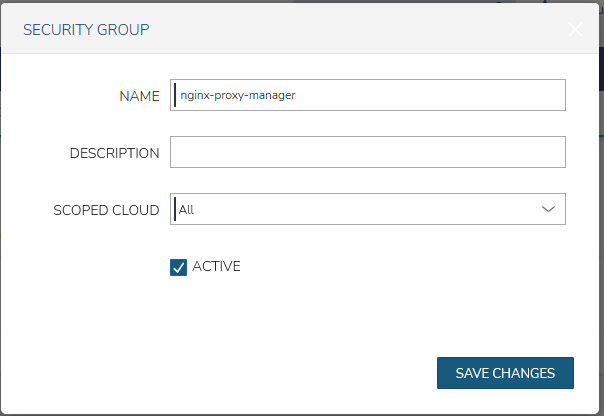Close the Security Group dialog
This screenshot has width=604, height=416.
click(575, 29)
